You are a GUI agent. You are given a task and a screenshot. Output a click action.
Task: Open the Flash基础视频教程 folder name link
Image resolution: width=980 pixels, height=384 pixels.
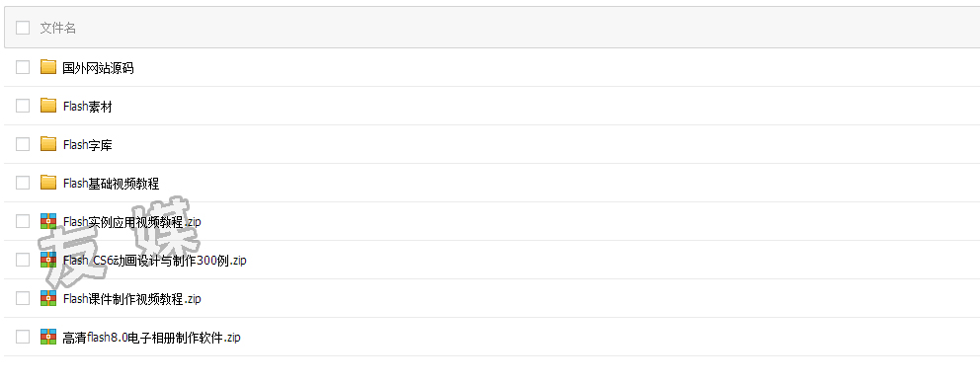(112, 183)
